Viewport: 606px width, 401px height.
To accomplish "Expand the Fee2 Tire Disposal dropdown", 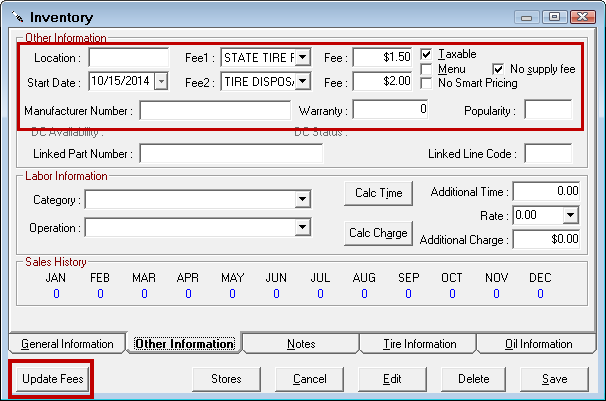I will pyautogui.click(x=303, y=81).
